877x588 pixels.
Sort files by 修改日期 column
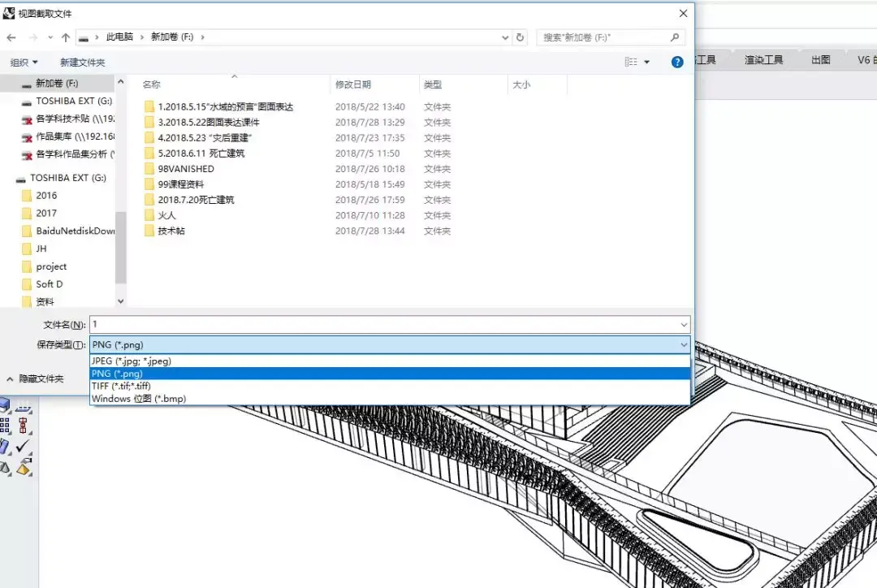(353, 84)
